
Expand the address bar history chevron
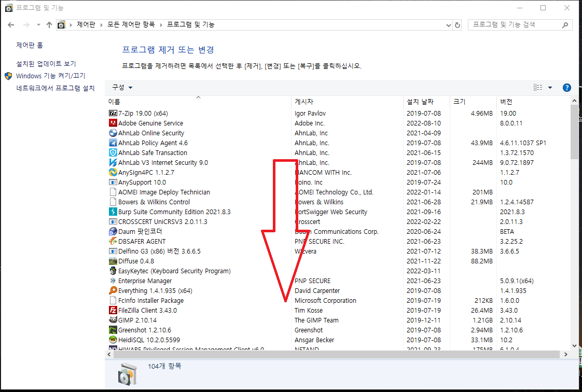[x=449, y=24]
